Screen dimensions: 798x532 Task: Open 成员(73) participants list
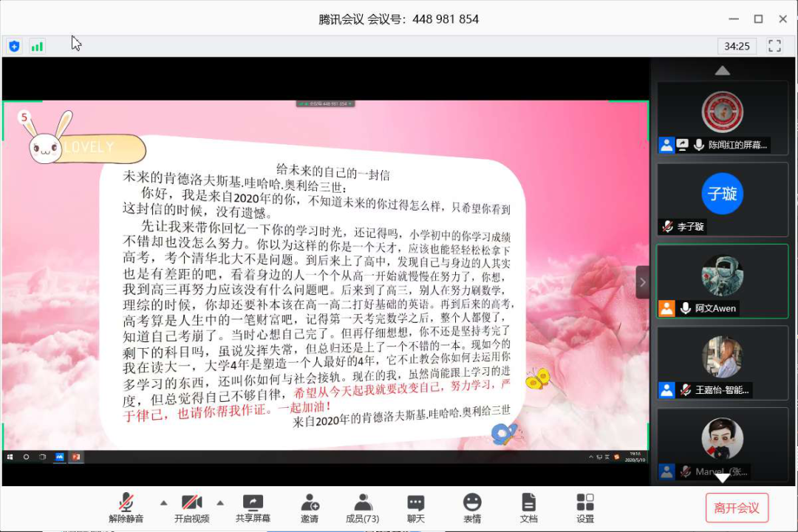coord(362,508)
